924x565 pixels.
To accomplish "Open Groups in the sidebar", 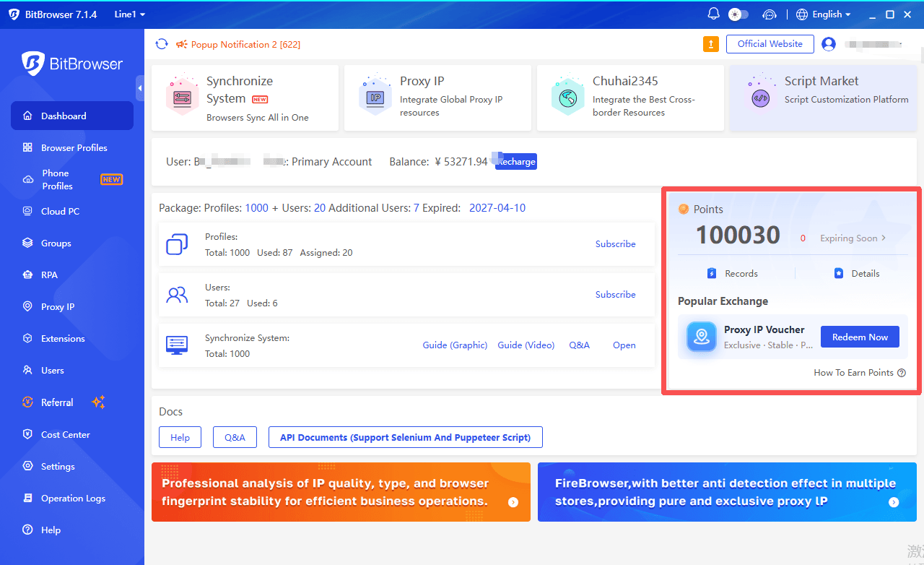I will 72,243.
